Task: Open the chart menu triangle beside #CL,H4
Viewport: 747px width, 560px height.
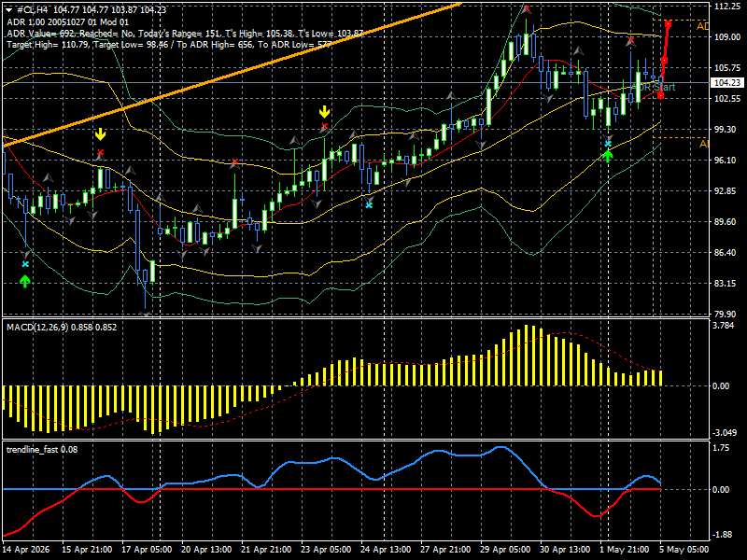Action: click(9, 10)
